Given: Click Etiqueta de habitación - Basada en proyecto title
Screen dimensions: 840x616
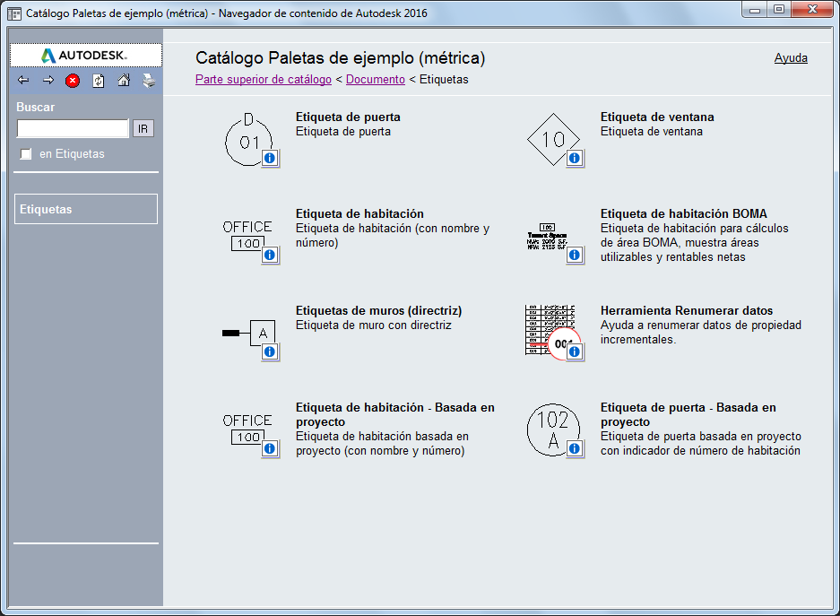Looking at the screenshot, I should click(395, 414).
